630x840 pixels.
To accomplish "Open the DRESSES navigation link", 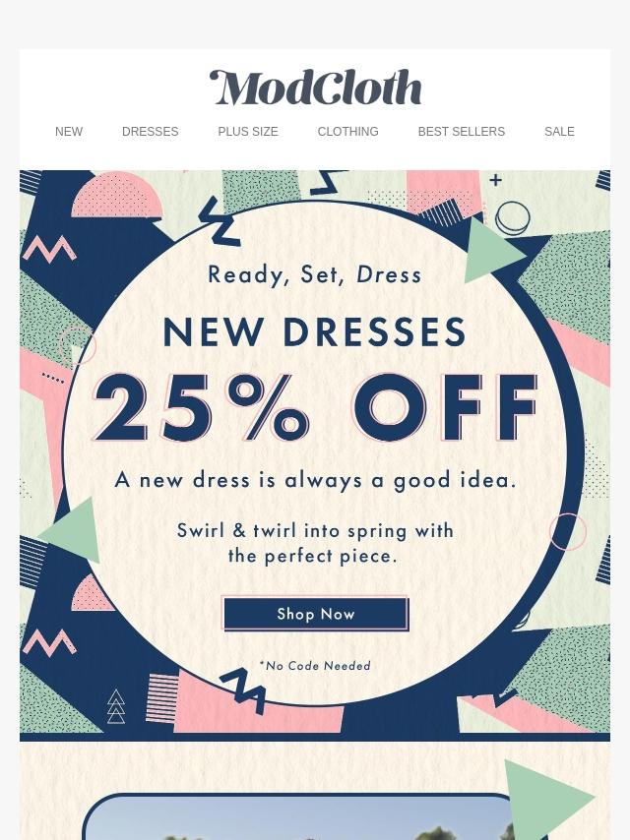I will [151, 132].
